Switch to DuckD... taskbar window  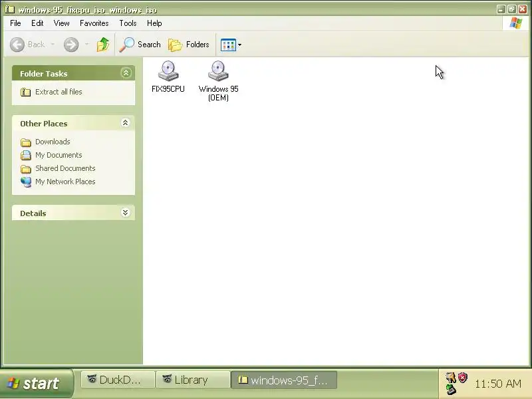(x=118, y=380)
